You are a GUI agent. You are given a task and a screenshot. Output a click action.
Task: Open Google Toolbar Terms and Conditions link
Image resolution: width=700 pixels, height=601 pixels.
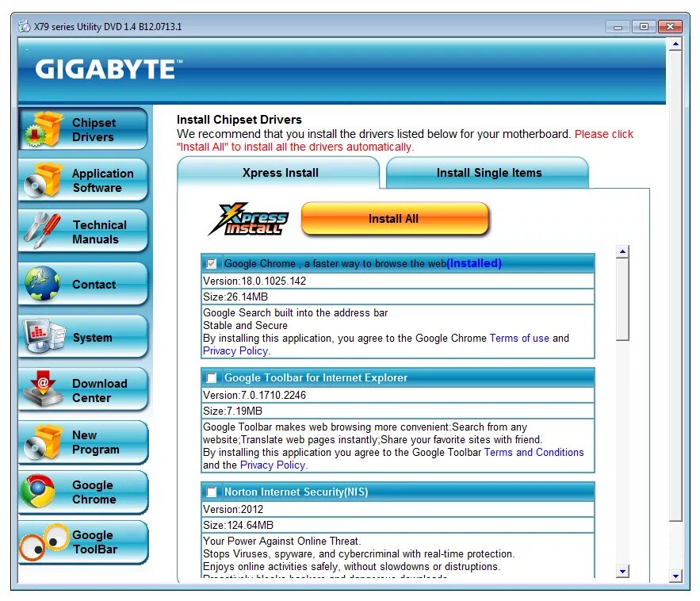pyautogui.click(x=534, y=452)
